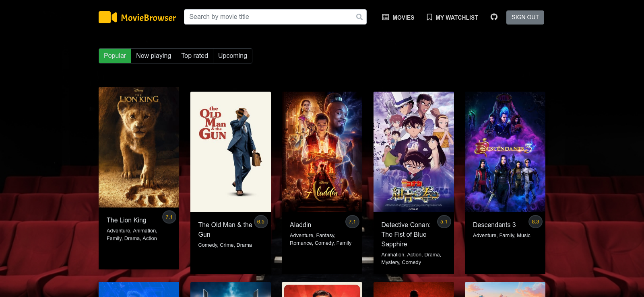Click genres 'Adventure, Family, Music'
644x297 pixels.
502,236
